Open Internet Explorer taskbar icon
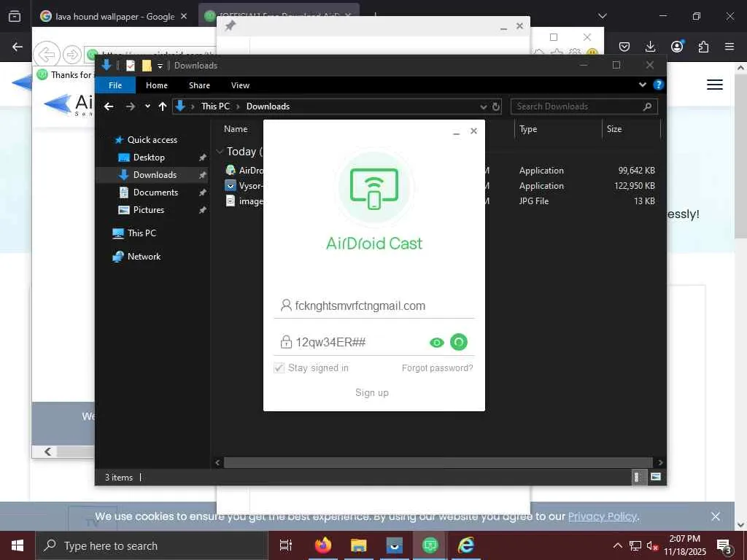The image size is (747, 560). click(465, 545)
